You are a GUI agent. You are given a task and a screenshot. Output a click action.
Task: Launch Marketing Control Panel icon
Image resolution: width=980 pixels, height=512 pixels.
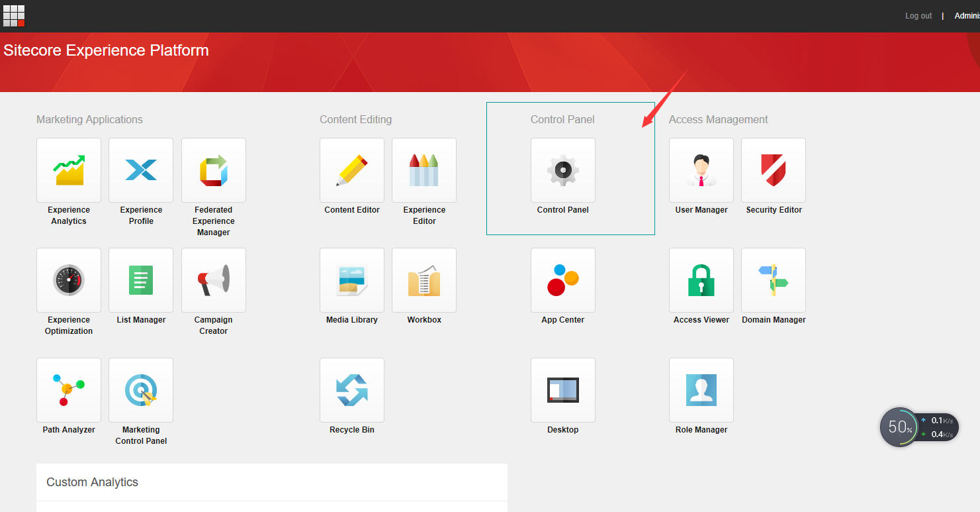coord(141,390)
